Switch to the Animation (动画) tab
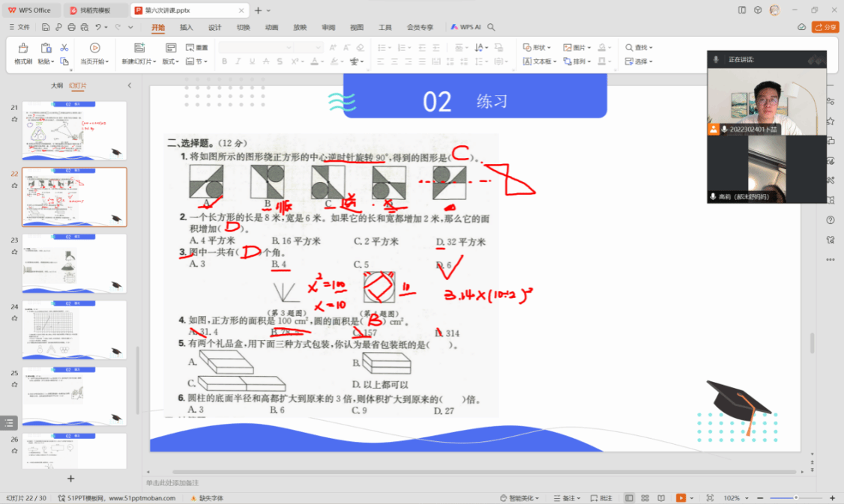Screen dimensions: 844x504 click(x=271, y=27)
